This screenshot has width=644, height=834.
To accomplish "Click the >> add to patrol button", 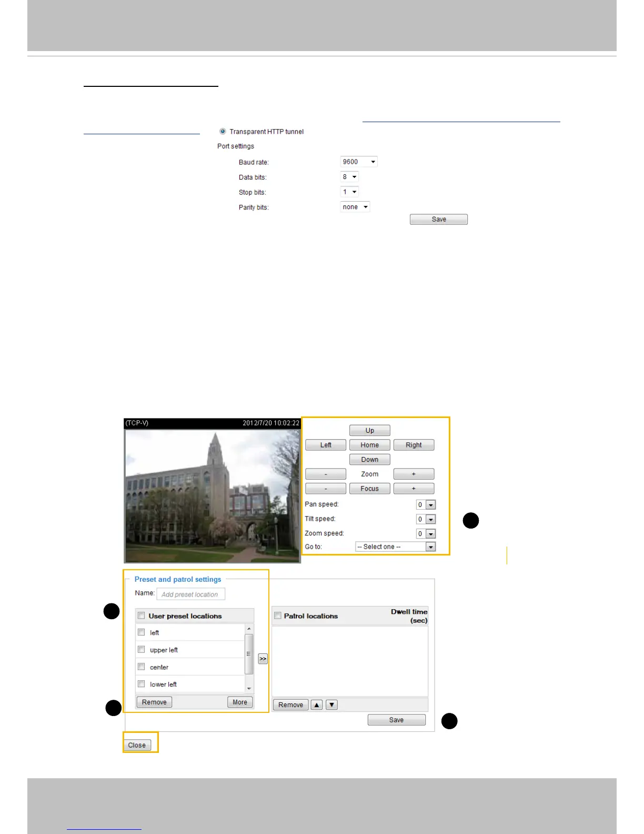I will [x=263, y=659].
